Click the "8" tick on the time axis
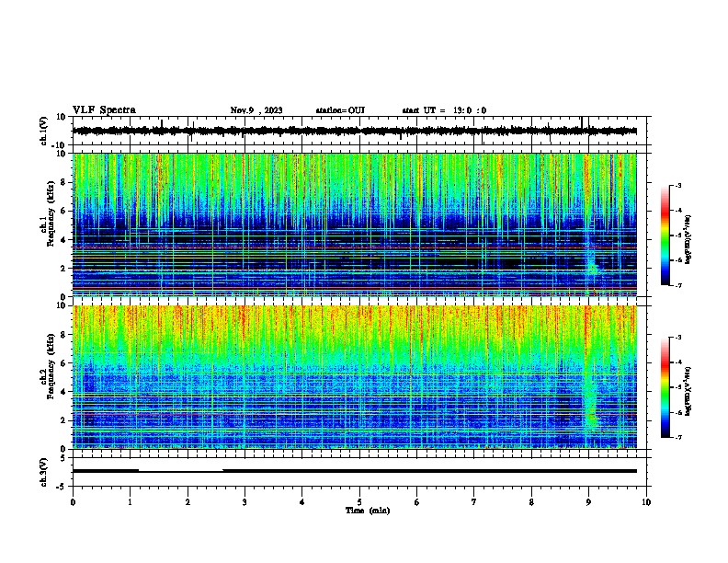This screenshot has width=728, height=563. pos(531,502)
